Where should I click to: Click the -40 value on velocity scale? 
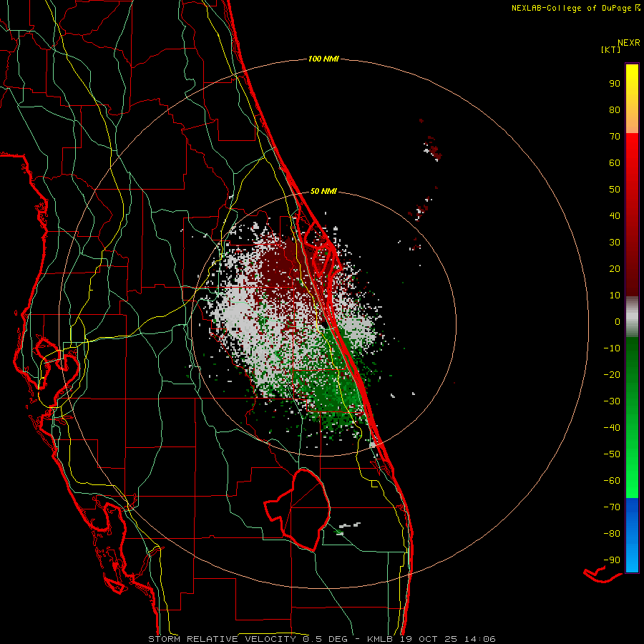[612, 428]
